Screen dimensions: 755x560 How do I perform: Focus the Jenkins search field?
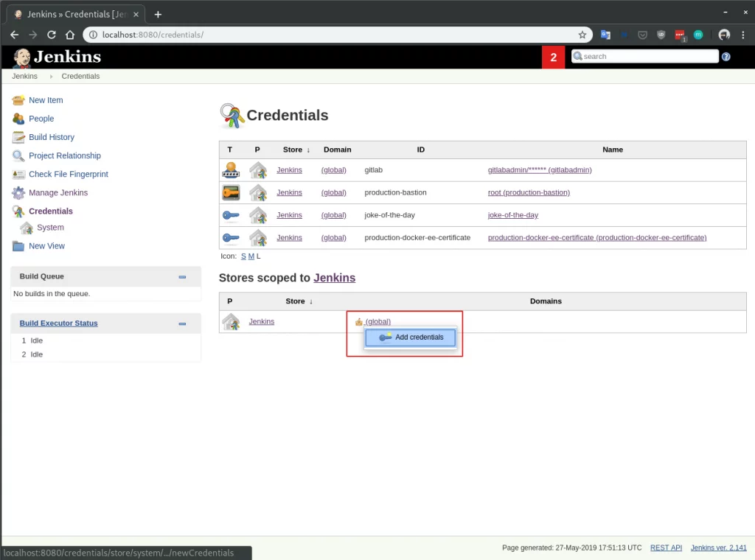[644, 56]
